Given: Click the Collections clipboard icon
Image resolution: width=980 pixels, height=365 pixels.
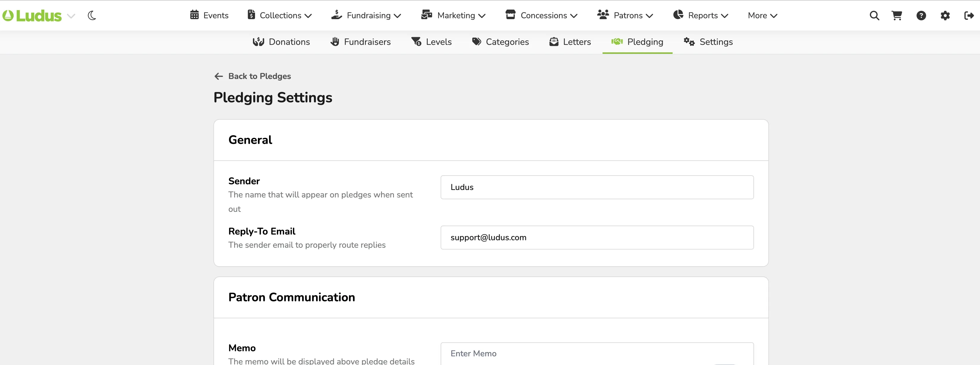Looking at the screenshot, I should point(251,15).
